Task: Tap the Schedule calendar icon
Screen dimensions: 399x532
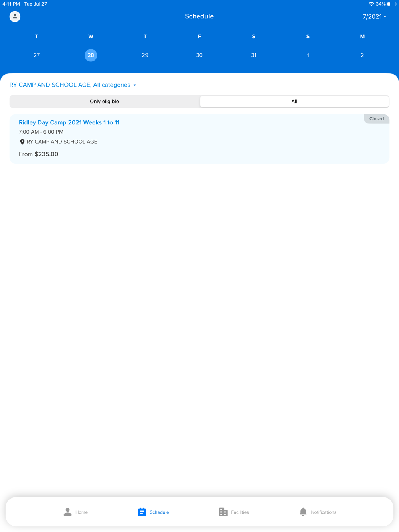Action: [142, 512]
